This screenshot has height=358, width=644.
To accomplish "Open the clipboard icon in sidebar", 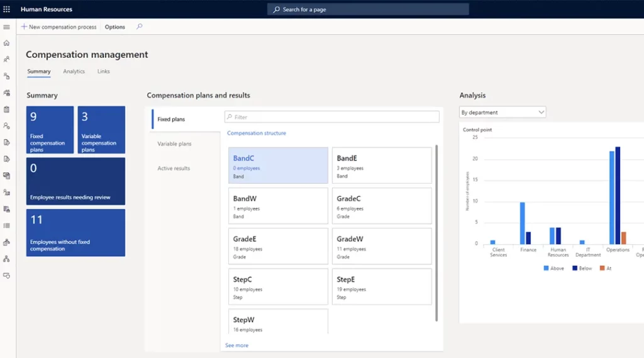I will tap(6, 109).
